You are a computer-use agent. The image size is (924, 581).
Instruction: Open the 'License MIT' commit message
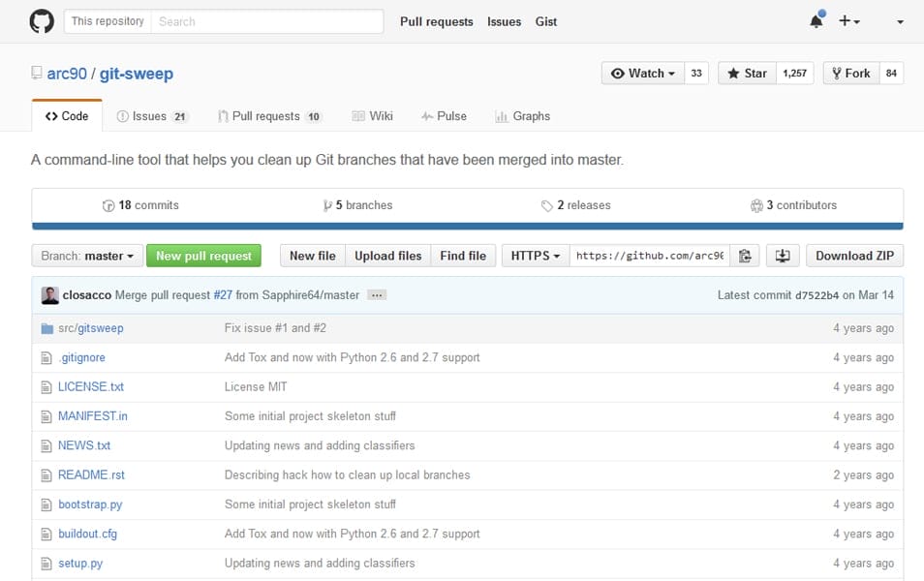tap(256, 387)
